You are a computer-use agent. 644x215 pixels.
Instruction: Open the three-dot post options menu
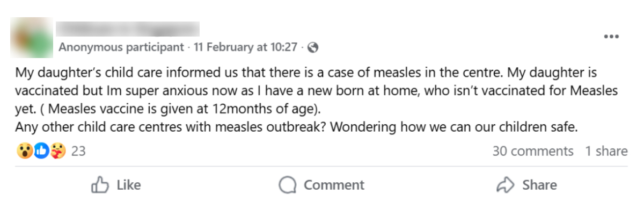click(611, 37)
